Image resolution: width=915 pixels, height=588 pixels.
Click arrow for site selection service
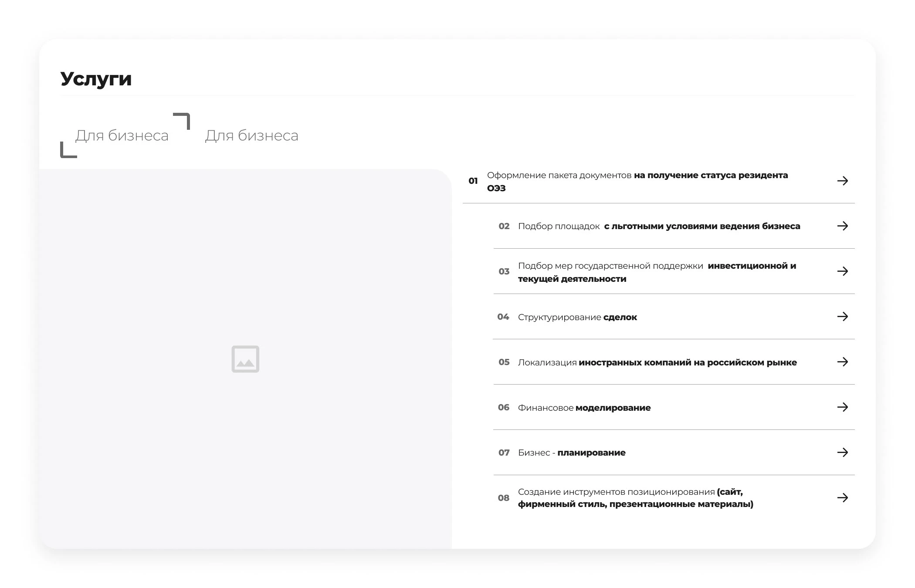[842, 226]
